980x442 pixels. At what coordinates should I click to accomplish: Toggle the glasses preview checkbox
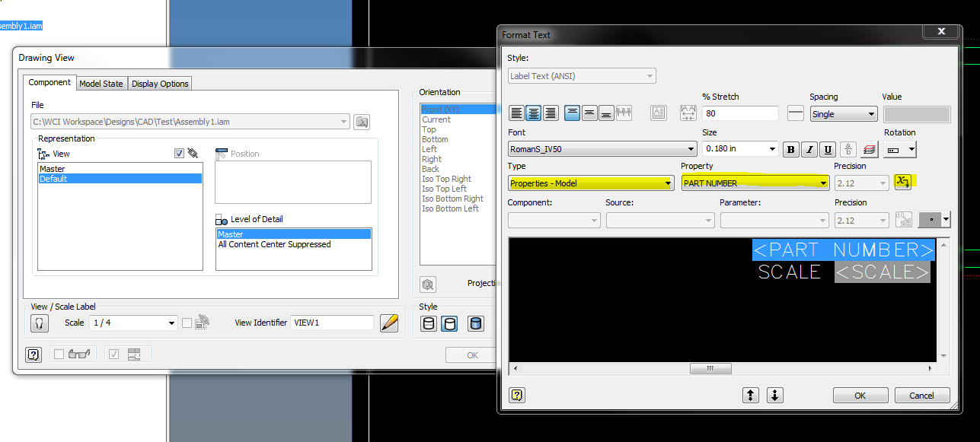(59, 354)
